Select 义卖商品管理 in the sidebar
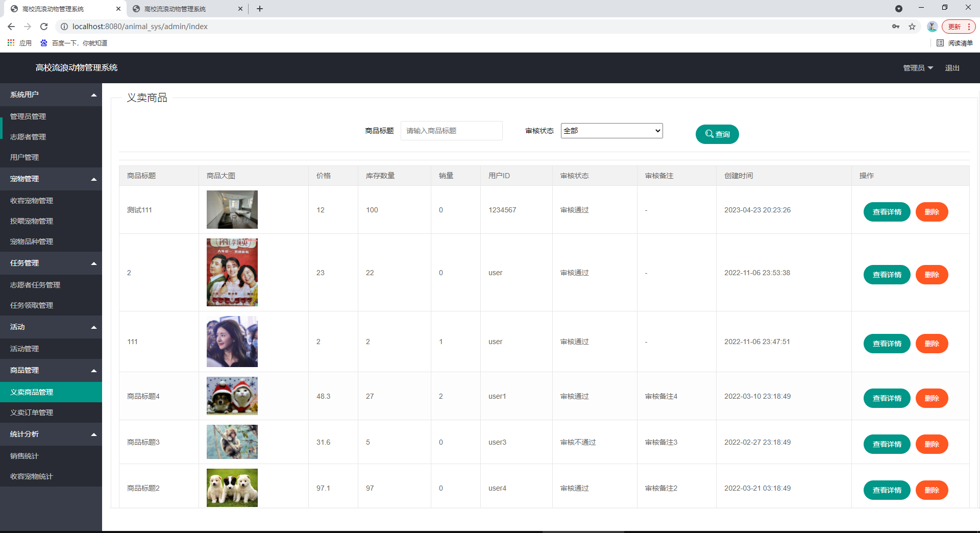Screen dimensions: 980x533 (x=51, y=392)
